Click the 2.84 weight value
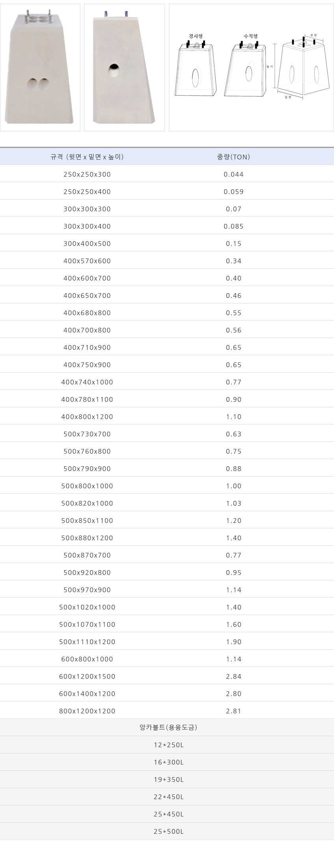This screenshot has height=868, width=334. click(x=234, y=676)
